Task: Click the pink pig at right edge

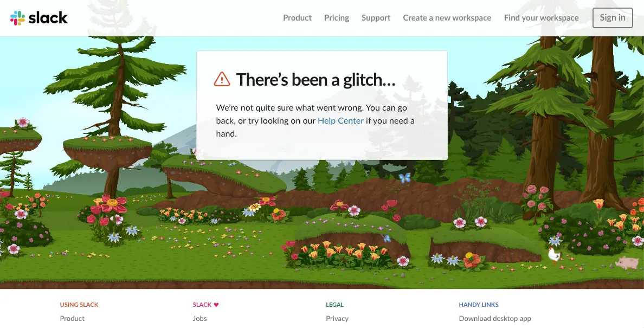Action: coord(627,262)
